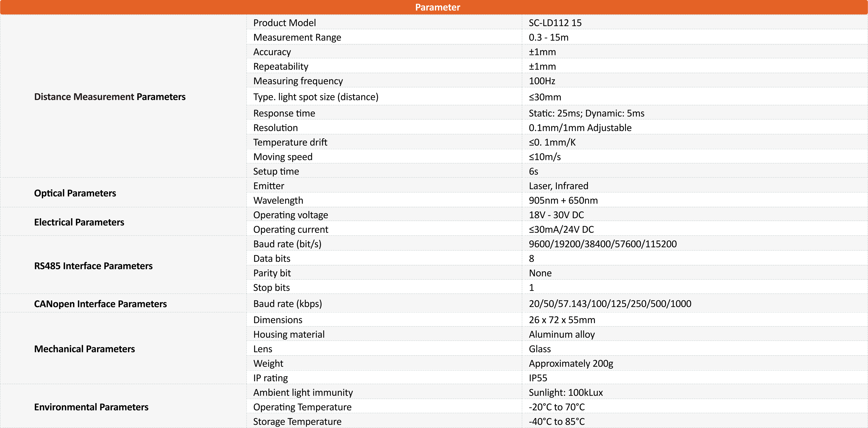This screenshot has width=868, height=428.
Task: Select the CANopen Interface Parameters heading
Action: click(100, 304)
